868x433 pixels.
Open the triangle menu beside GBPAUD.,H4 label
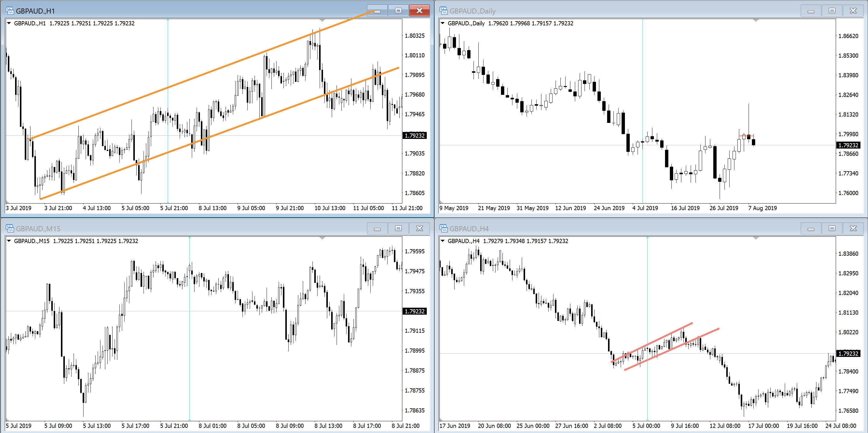pyautogui.click(x=443, y=241)
